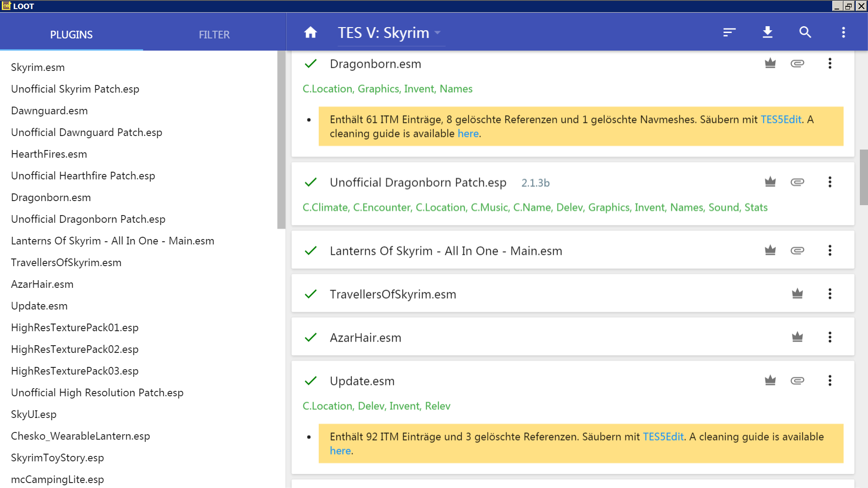Image resolution: width=868 pixels, height=488 pixels.
Task: Open TES5Edit link in Update.esm warning
Action: coord(663,437)
